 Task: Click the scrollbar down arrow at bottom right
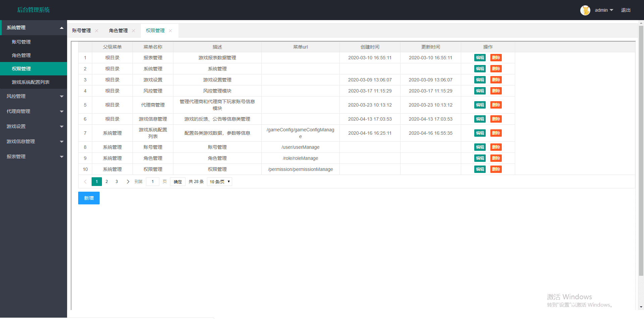click(641, 307)
